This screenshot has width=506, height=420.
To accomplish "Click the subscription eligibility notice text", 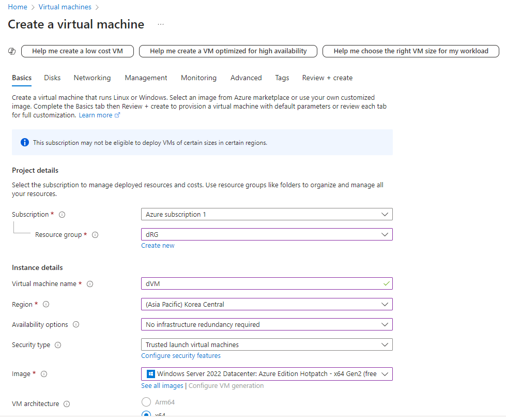I will (x=150, y=143).
